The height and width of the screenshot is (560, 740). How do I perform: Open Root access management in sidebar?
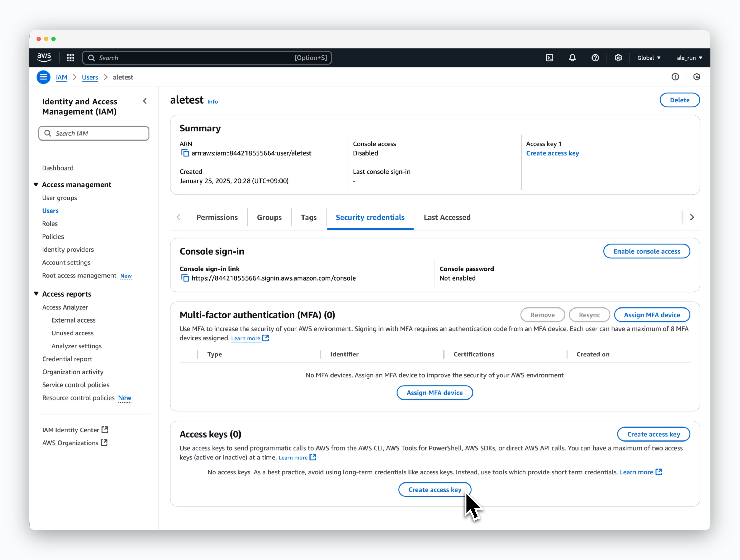[x=79, y=275]
